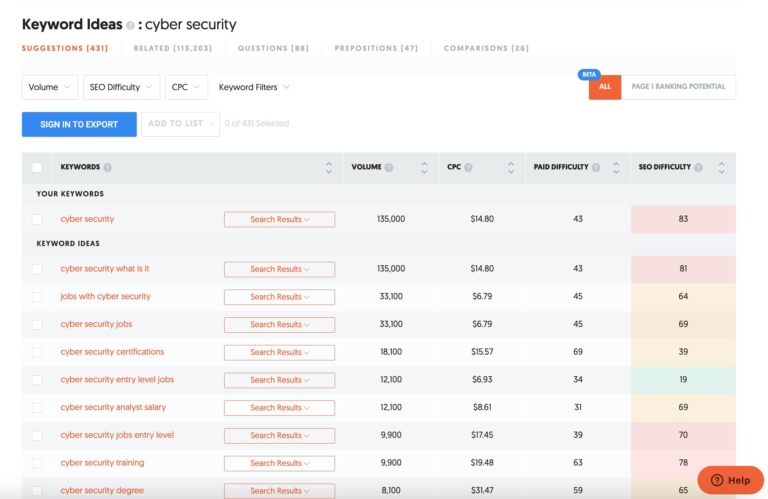This screenshot has height=499, width=768.
Task: Sort the table by SEO Difficulty arrows
Action: (722, 168)
